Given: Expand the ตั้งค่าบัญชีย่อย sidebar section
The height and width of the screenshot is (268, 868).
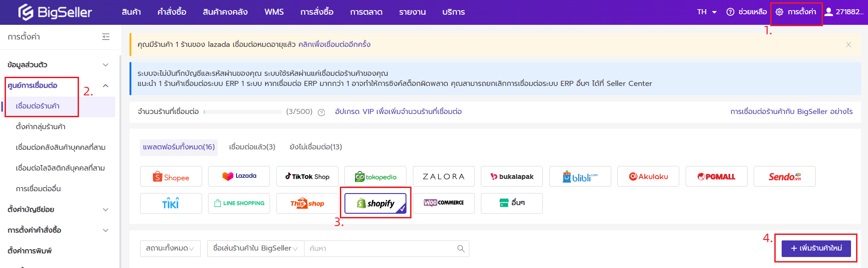Looking at the screenshot, I should pyautogui.click(x=58, y=210).
